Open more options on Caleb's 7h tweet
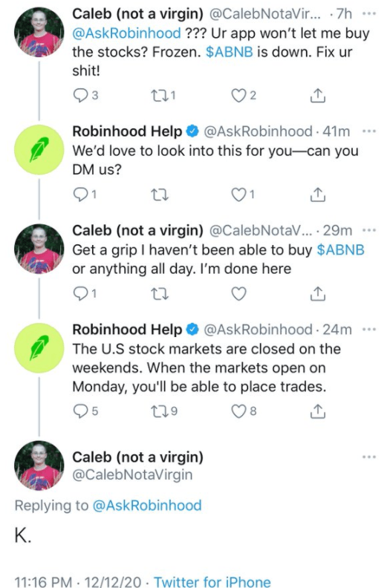Viewport: 387px width, 588px height. [369, 14]
